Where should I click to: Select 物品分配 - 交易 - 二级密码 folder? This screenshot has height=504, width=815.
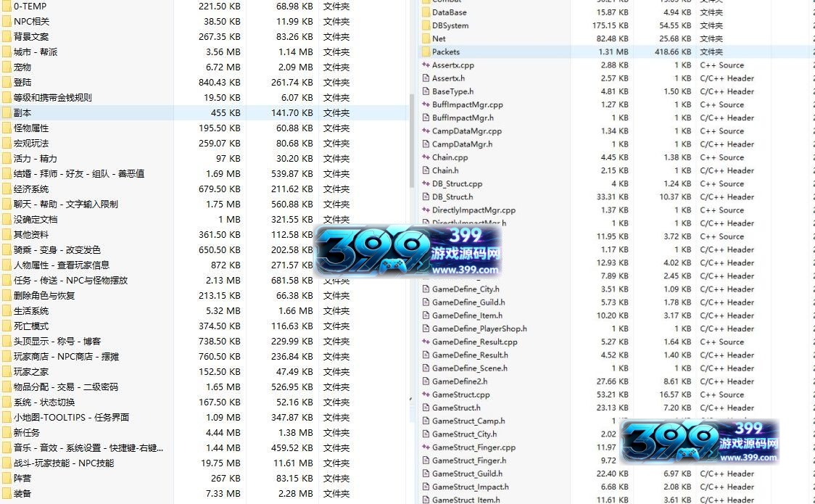(66, 387)
